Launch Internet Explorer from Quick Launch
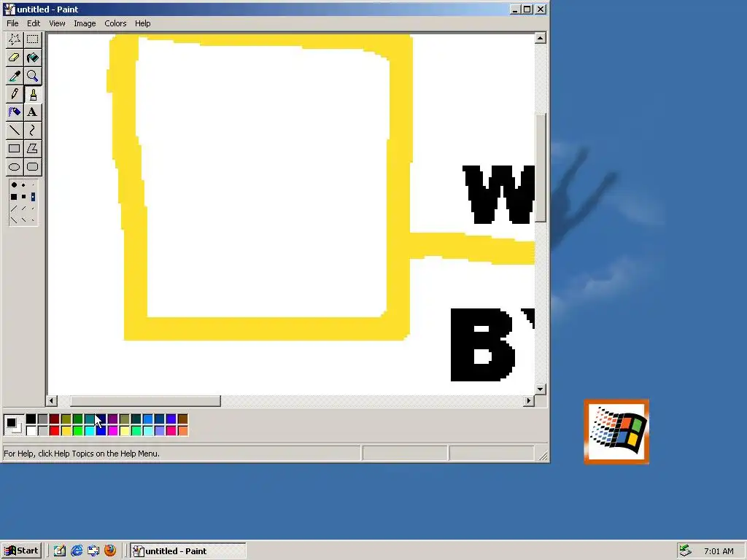The width and height of the screenshot is (747, 560). [77, 551]
